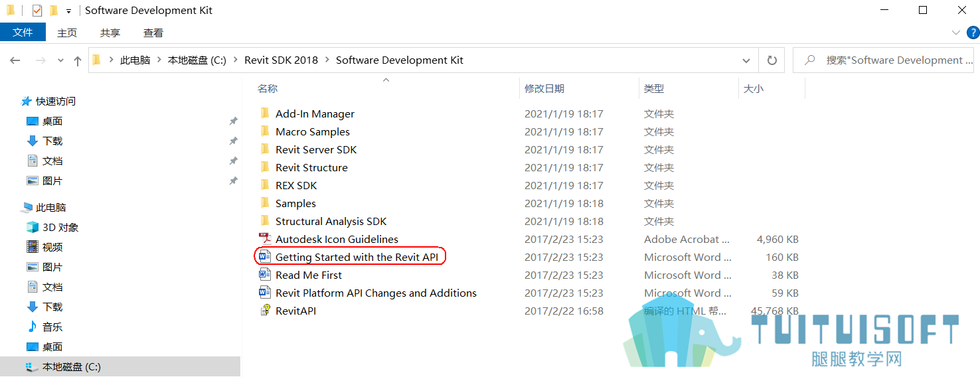Select the Samples folder icon
This screenshot has width=980, height=379.
[265, 203]
